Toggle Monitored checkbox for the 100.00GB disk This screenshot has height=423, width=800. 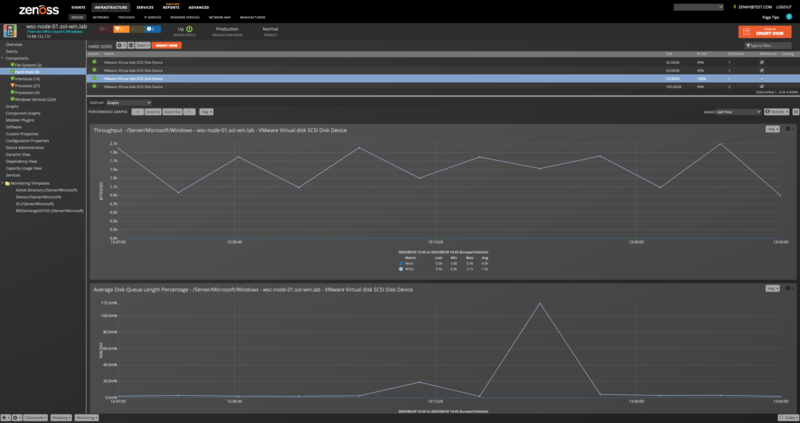pos(762,87)
